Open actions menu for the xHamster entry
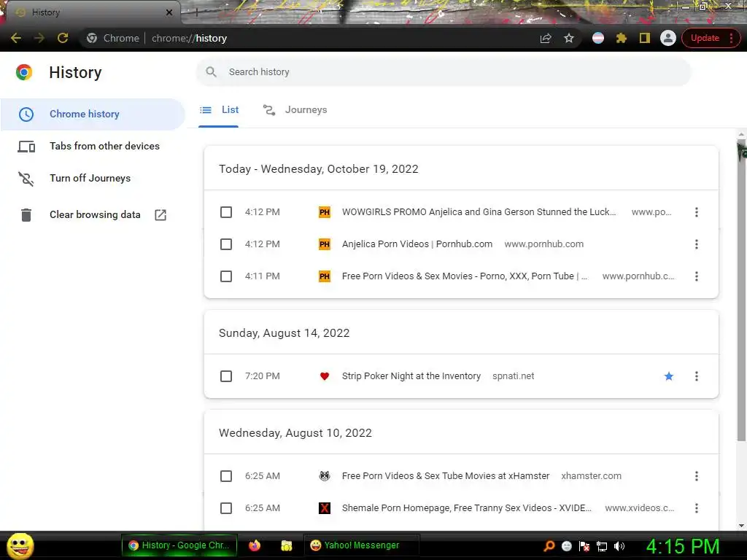 click(697, 476)
